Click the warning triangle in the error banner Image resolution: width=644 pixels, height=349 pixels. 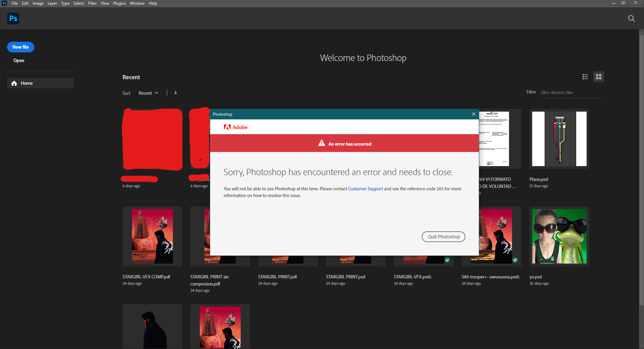(321, 143)
